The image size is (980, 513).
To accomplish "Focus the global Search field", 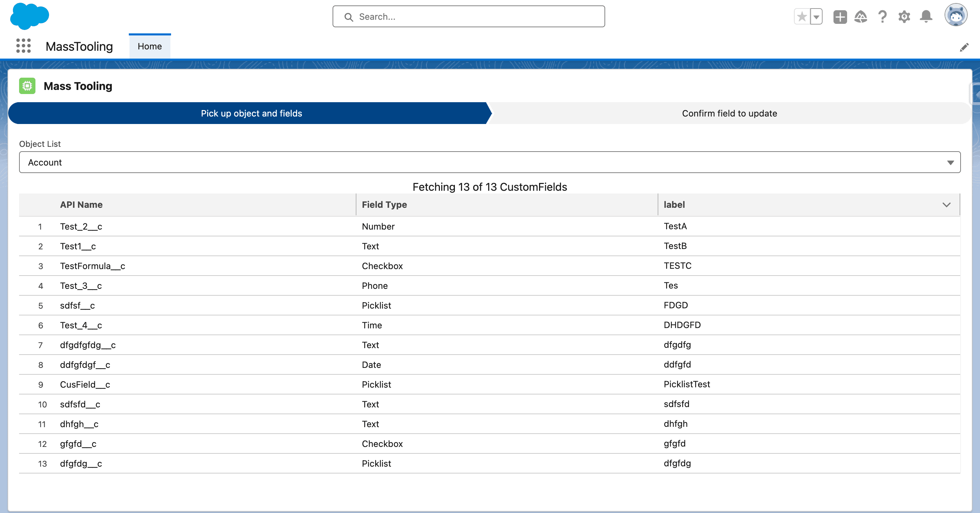I will pyautogui.click(x=469, y=16).
